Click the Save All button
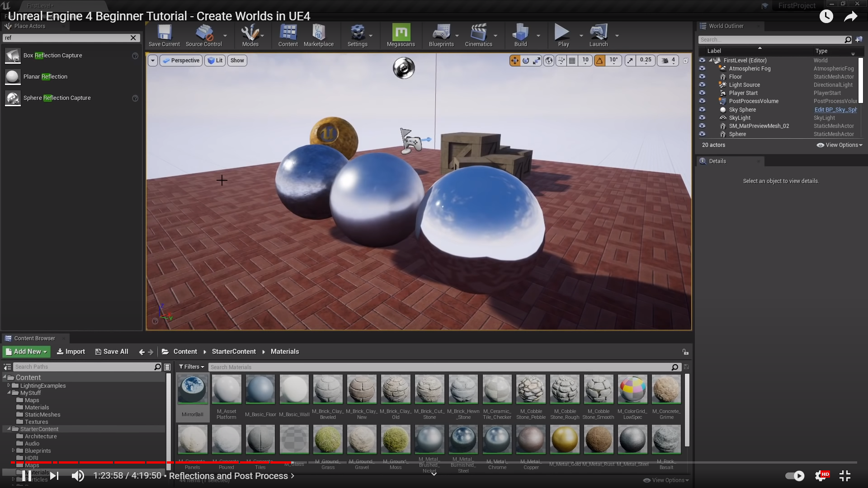 click(112, 352)
